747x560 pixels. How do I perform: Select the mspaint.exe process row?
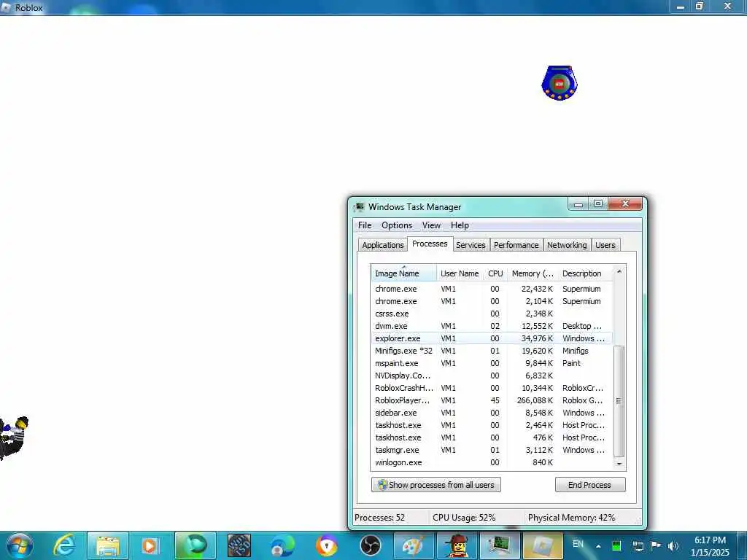click(x=492, y=363)
